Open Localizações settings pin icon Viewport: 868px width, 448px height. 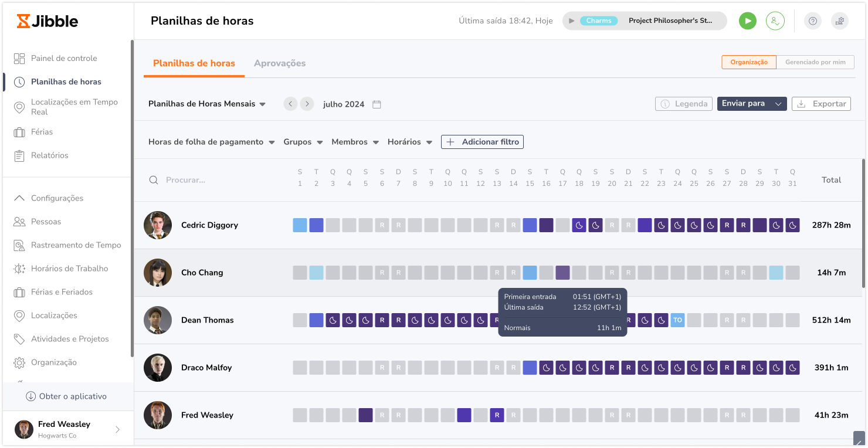pos(19,315)
